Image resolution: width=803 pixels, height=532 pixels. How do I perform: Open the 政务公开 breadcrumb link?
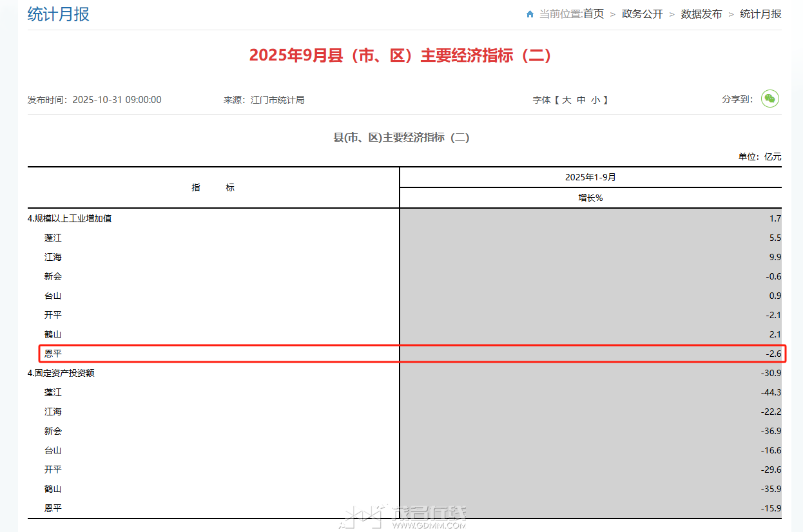pos(642,14)
